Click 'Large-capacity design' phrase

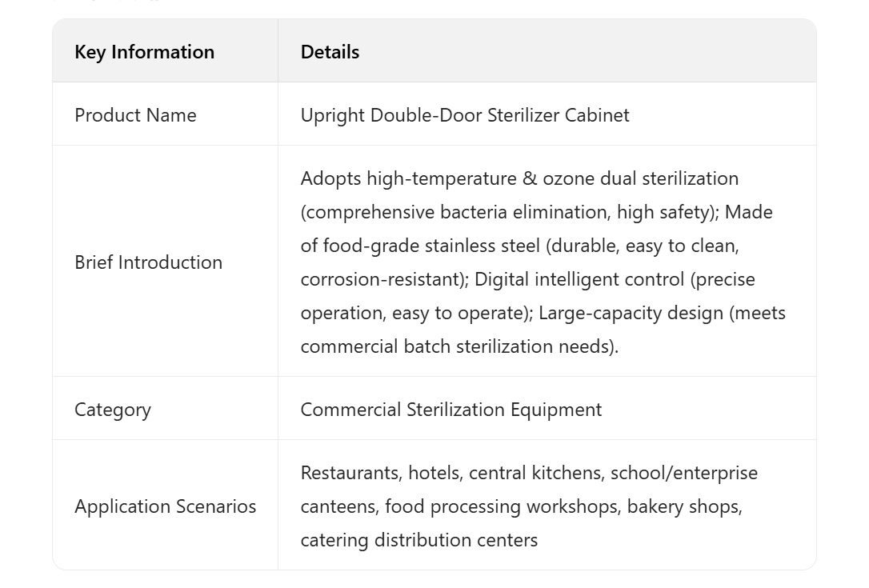coord(631,313)
